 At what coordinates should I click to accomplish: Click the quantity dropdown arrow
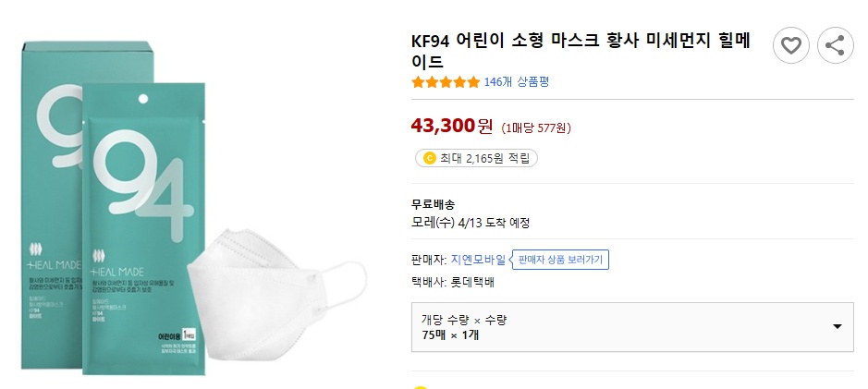click(837, 326)
